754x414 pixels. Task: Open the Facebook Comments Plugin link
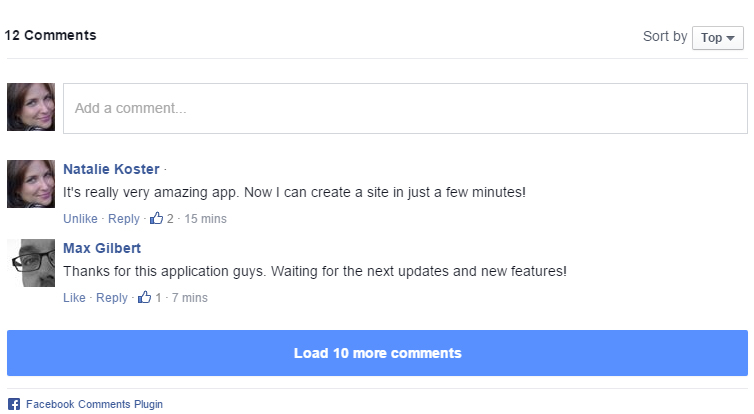point(93,404)
